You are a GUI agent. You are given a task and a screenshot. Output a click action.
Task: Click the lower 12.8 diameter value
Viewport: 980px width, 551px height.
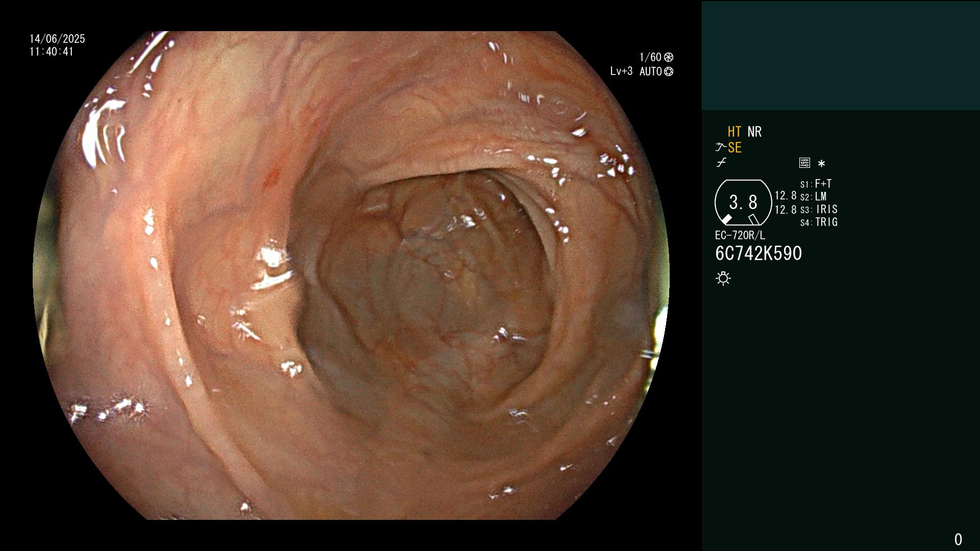786,210
